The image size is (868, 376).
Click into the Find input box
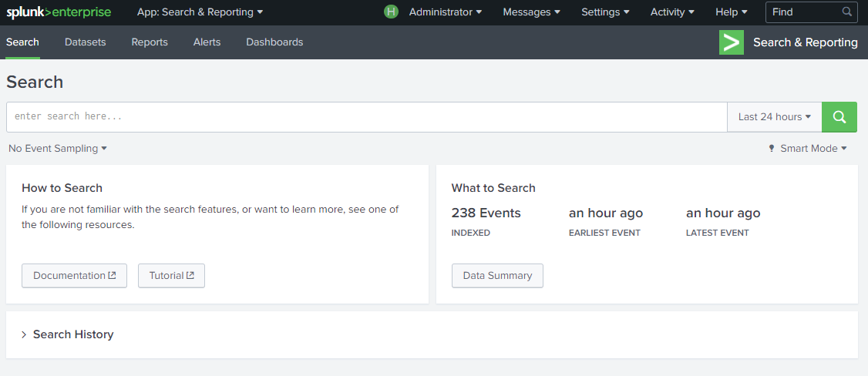click(x=812, y=12)
